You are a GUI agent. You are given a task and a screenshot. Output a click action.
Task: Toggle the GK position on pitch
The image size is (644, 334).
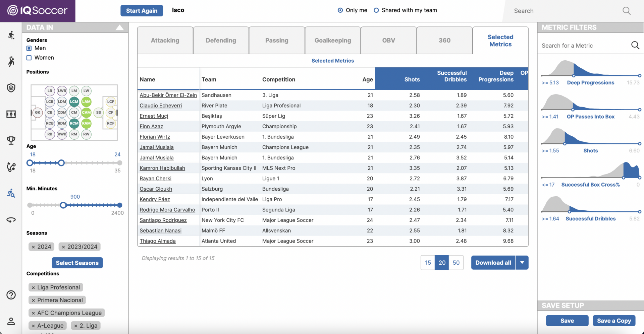pos(38,113)
